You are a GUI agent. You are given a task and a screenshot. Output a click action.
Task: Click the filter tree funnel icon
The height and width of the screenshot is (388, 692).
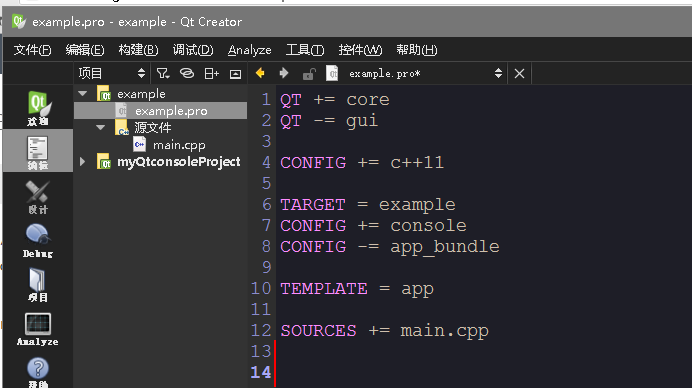[x=163, y=73]
